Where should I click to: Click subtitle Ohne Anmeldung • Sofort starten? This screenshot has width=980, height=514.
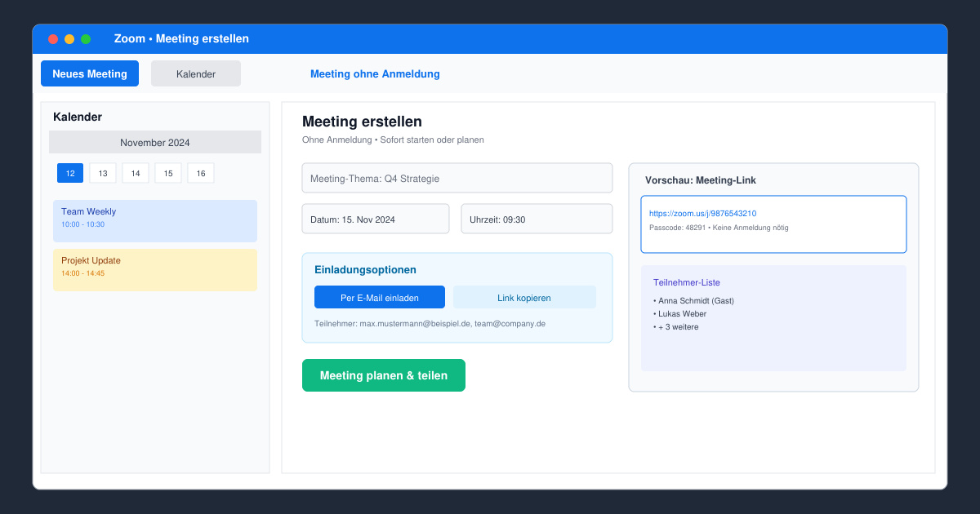click(393, 140)
